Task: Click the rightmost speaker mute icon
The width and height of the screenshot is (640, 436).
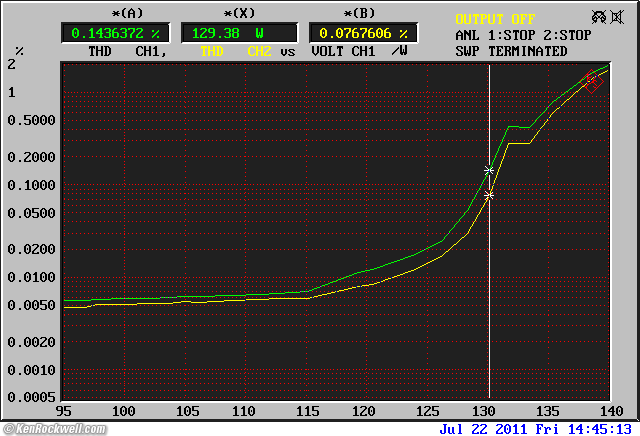Action: [619, 17]
